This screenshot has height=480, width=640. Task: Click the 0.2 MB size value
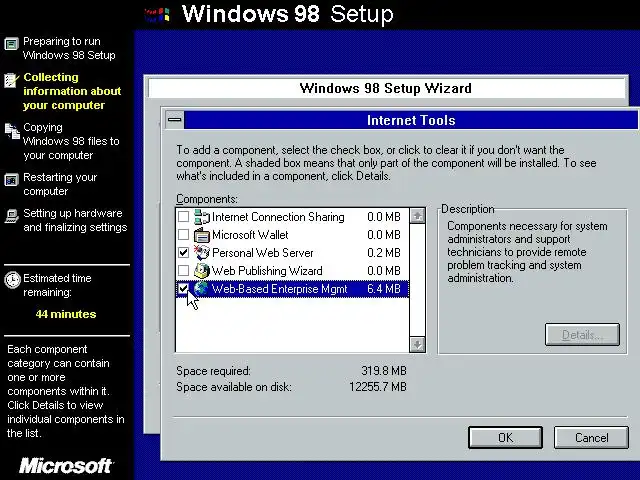click(x=384, y=253)
